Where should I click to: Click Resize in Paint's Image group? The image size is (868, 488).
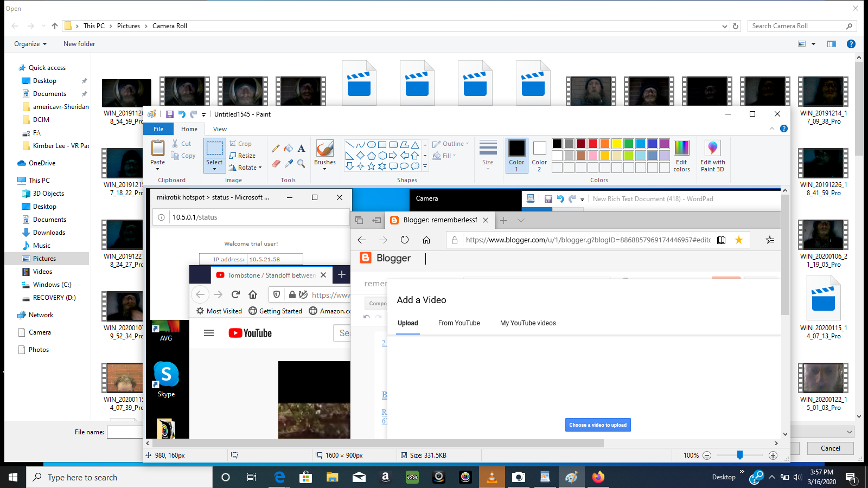[x=242, y=156]
